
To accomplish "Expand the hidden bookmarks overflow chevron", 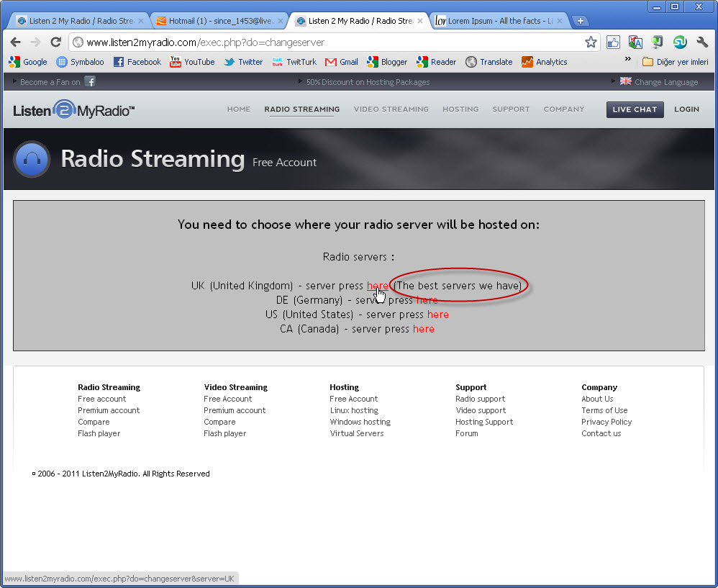I will (x=628, y=59).
